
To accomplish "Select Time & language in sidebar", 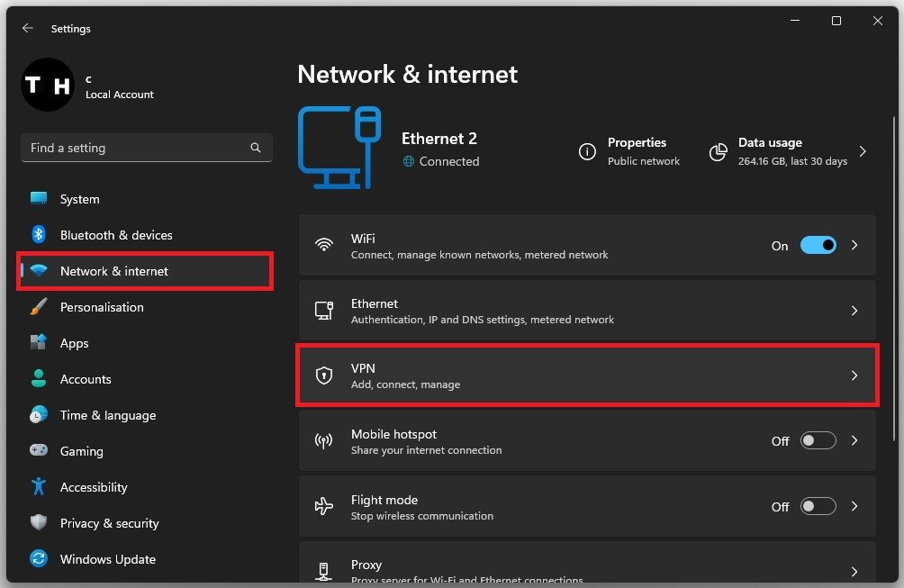I will [x=107, y=415].
